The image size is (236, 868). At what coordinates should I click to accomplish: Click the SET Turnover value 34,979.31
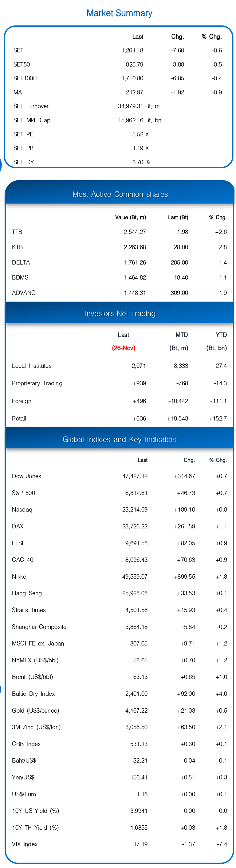pos(130,106)
